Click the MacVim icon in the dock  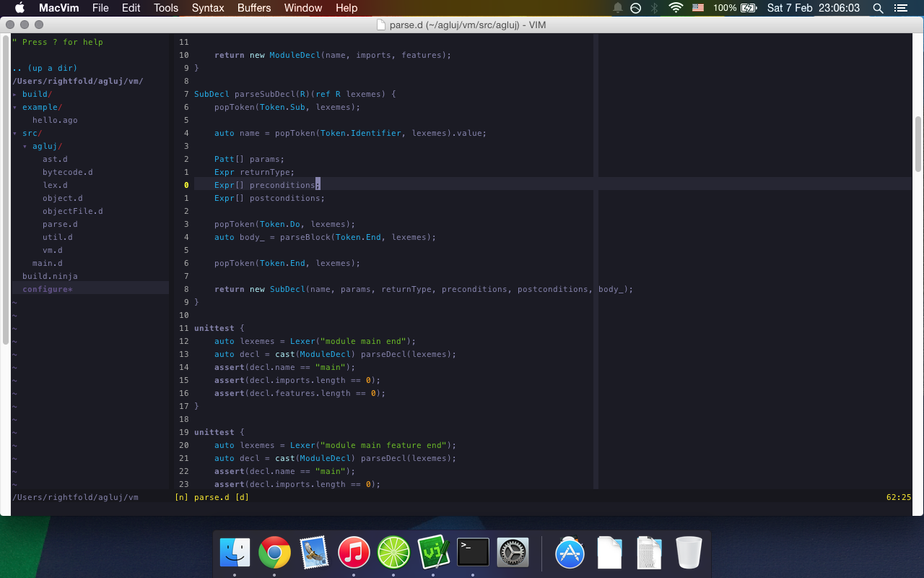433,553
